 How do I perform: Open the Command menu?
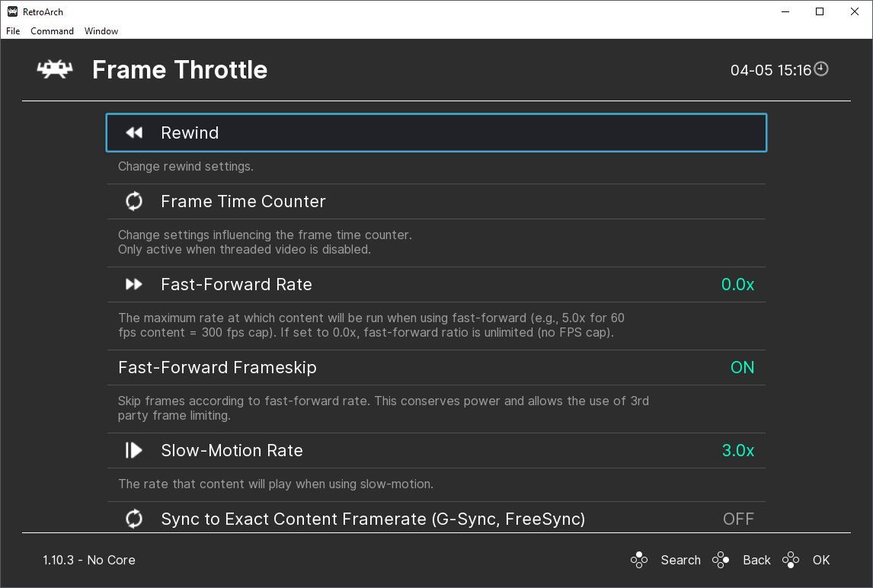tap(52, 31)
